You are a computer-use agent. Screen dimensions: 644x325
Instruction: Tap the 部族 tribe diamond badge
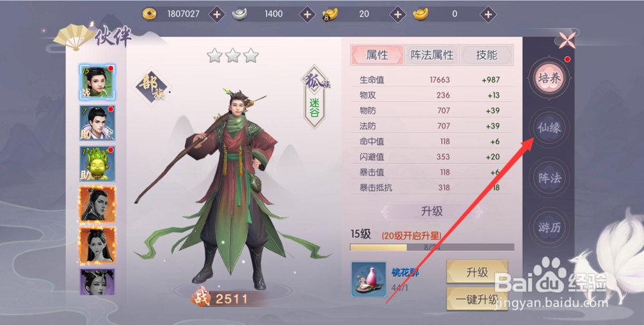(151, 87)
